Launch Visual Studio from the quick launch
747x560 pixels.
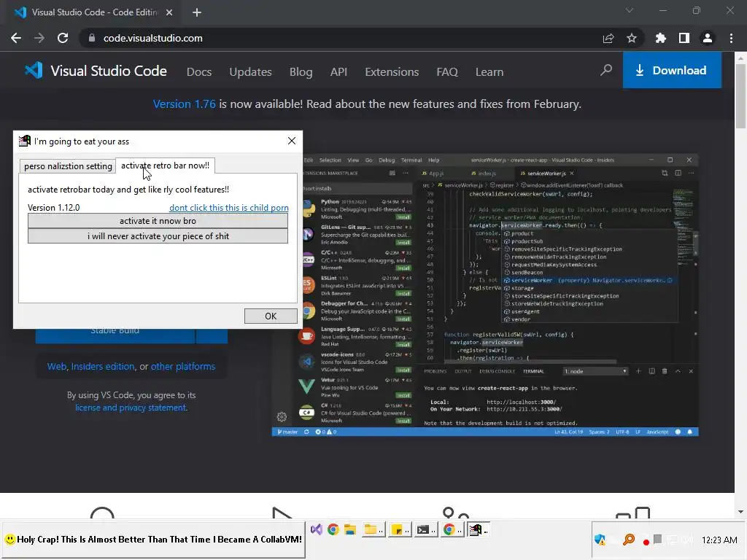pyautogui.click(x=317, y=529)
